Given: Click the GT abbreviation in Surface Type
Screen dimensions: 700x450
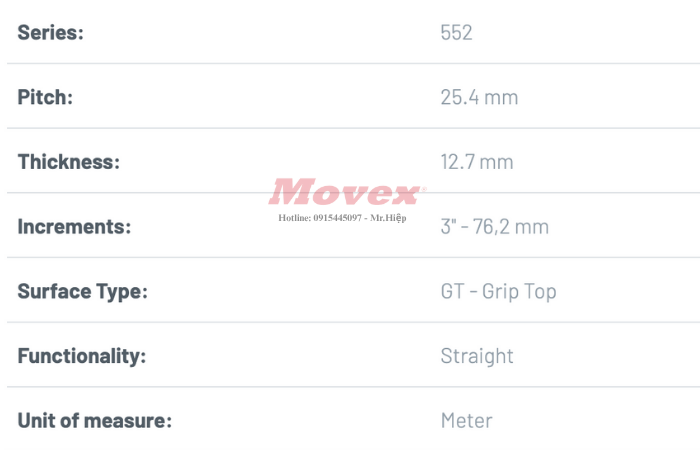Looking at the screenshot, I should 452,292.
